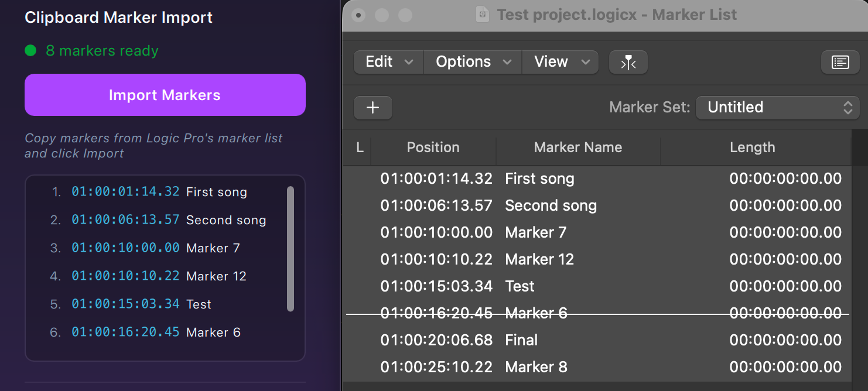This screenshot has width=868, height=391.
Task: Click position 01:00:10:00.00 in Marker List table
Action: coord(436,232)
